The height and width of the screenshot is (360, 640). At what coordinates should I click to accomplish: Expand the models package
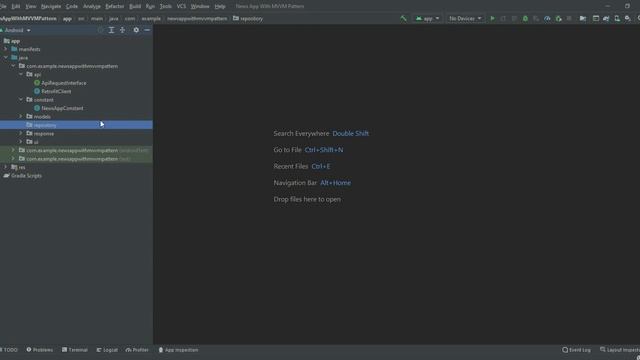(x=21, y=116)
